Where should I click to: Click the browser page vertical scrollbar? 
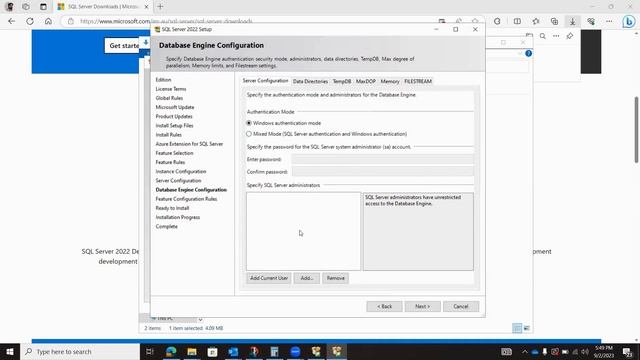pyautogui.click(x=636, y=130)
